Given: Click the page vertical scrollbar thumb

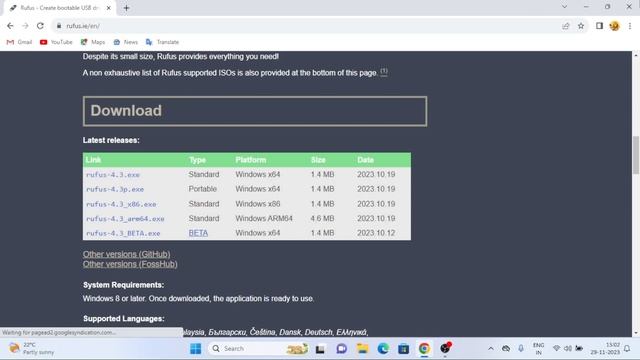Looking at the screenshot, I should [636, 155].
